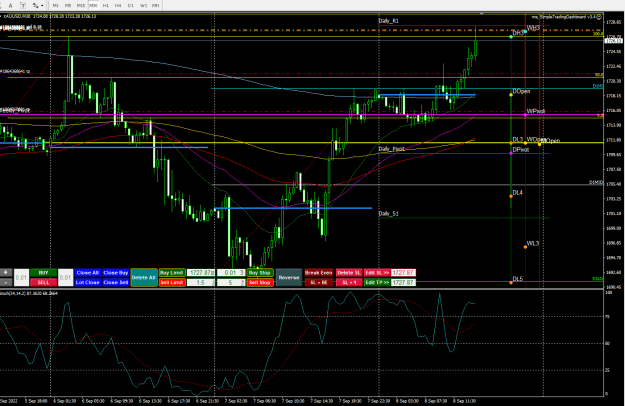Click the Lot Close button
625x406 pixels.
tap(87, 282)
